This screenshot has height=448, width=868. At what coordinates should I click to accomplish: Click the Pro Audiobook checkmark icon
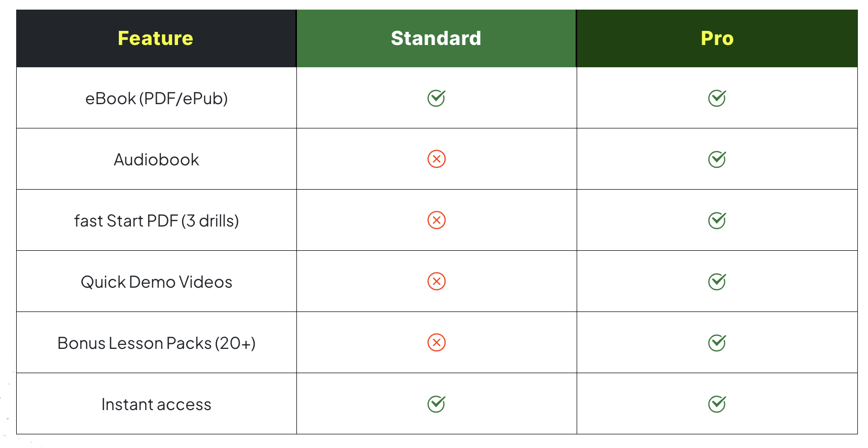pos(717,159)
